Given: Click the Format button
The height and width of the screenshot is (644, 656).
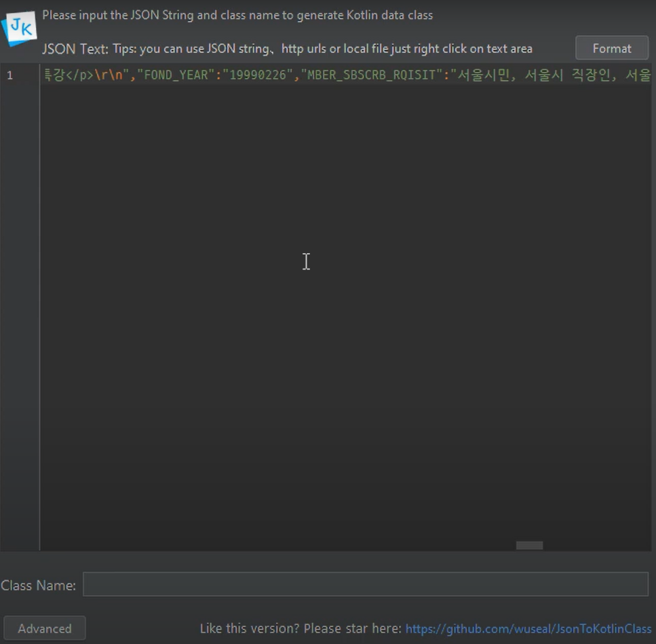Looking at the screenshot, I should (x=612, y=49).
